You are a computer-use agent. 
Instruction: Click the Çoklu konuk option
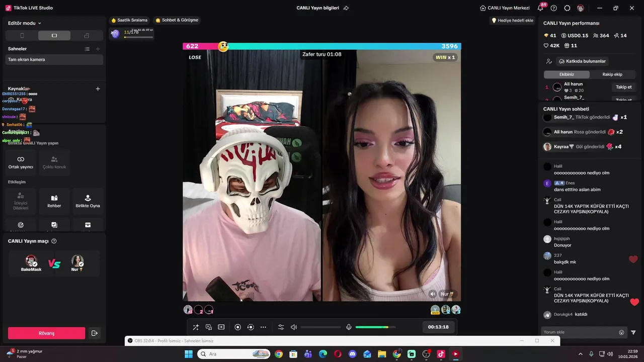pos(54,162)
